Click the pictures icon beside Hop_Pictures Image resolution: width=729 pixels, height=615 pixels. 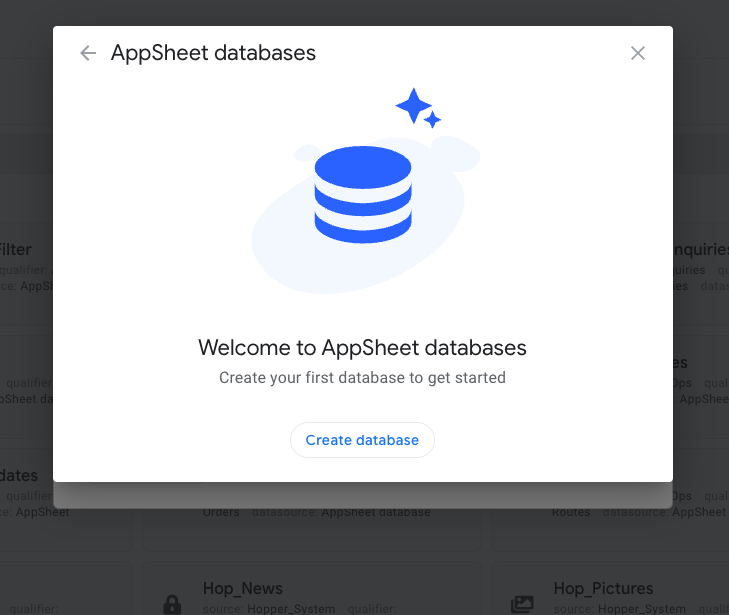click(x=522, y=604)
